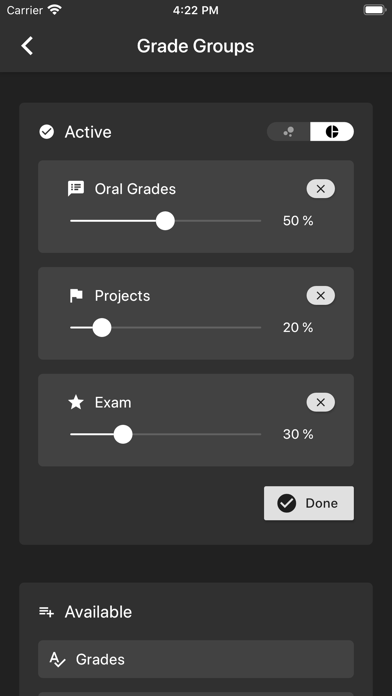Click the Oral Grades slider handle
This screenshot has width=392, height=696.
pyautogui.click(x=166, y=221)
